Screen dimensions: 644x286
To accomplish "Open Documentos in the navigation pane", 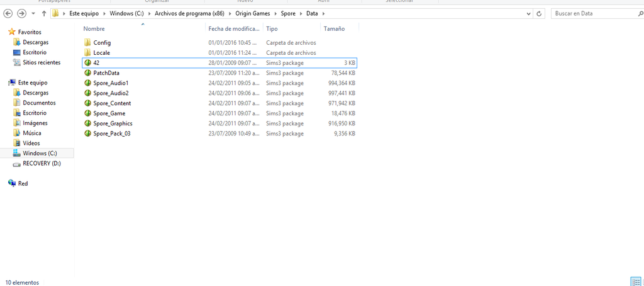I will 39,103.
